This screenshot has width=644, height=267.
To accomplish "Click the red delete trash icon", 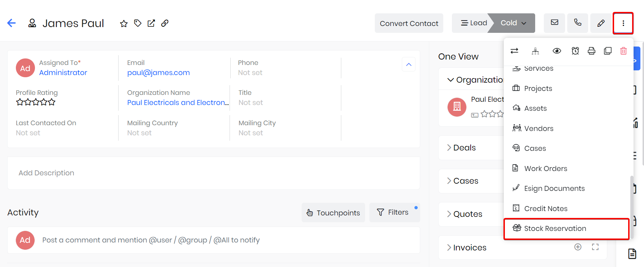I will click(x=623, y=51).
